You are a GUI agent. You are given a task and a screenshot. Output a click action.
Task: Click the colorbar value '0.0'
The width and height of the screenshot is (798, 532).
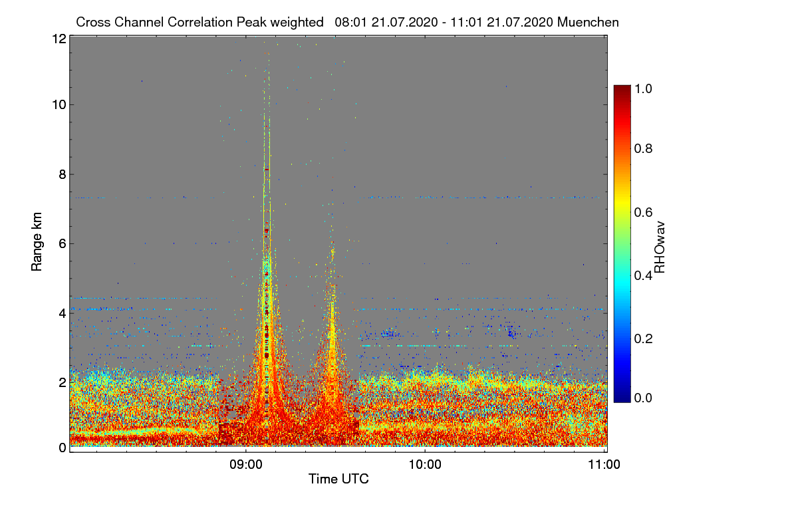point(643,398)
